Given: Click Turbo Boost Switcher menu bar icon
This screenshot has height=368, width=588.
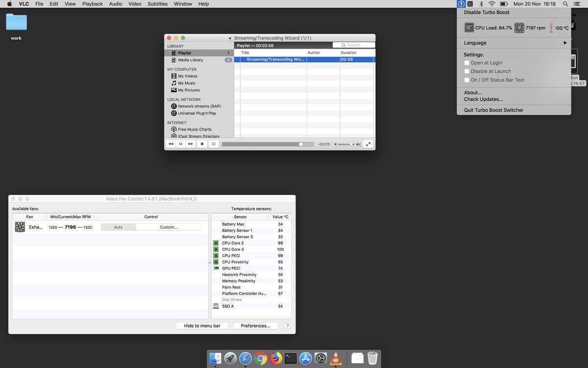Looking at the screenshot, I should pyautogui.click(x=461, y=4).
